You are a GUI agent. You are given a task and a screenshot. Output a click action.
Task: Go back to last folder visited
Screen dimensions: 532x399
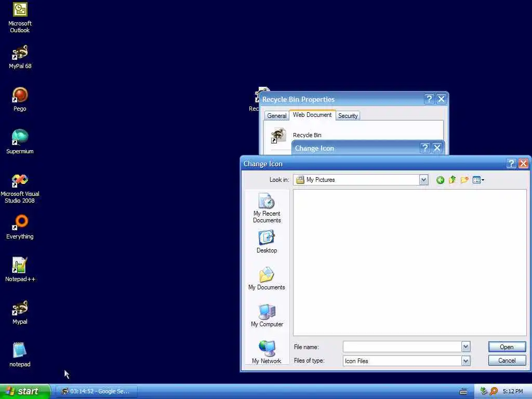[x=440, y=180]
